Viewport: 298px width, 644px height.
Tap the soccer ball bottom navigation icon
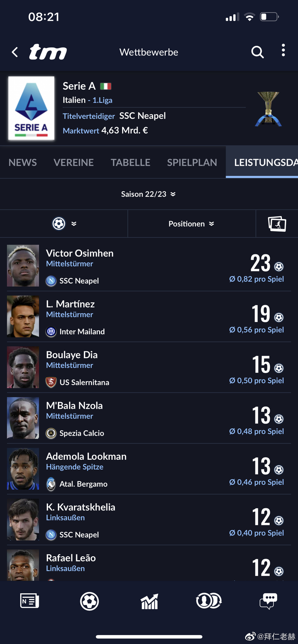point(89,601)
